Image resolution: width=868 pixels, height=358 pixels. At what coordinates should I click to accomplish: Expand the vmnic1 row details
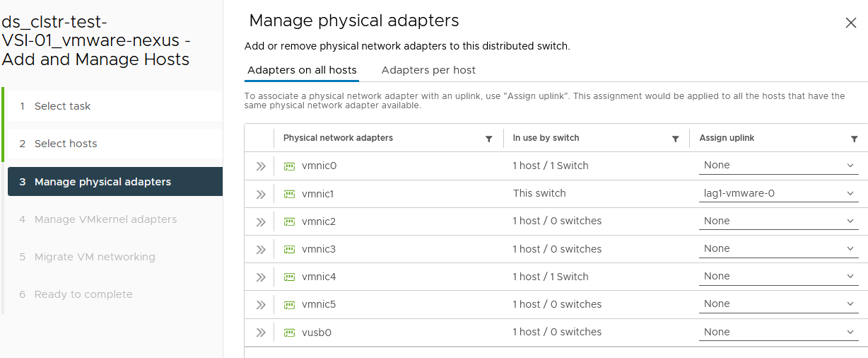[261, 194]
